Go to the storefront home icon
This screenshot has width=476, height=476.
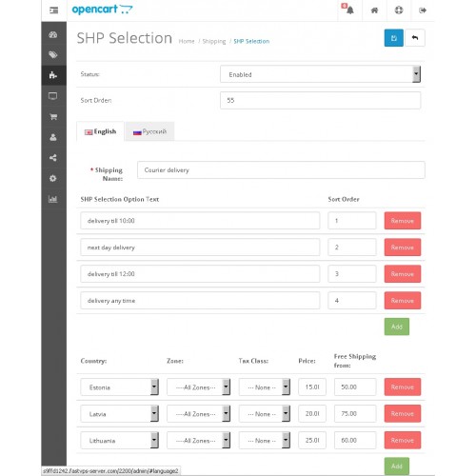coord(374,10)
